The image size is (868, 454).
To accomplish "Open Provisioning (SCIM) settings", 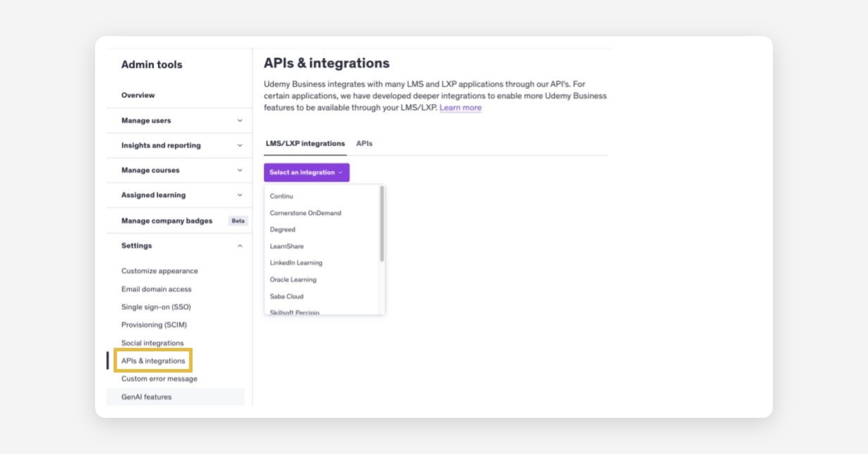I will pyautogui.click(x=154, y=325).
